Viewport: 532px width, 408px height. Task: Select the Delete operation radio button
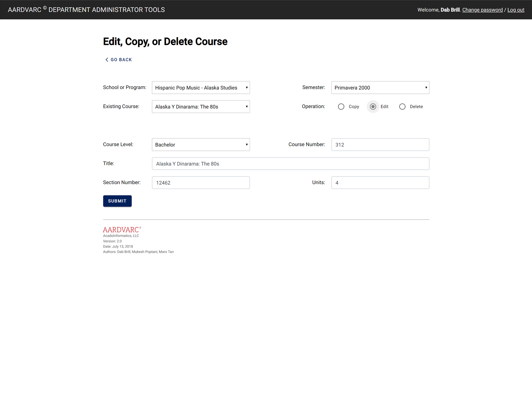point(402,107)
